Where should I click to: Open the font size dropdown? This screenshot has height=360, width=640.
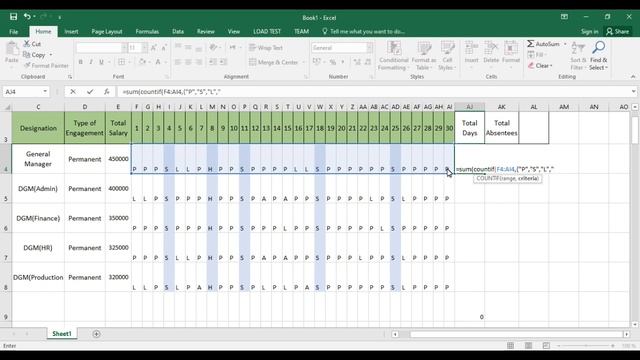click(144, 48)
